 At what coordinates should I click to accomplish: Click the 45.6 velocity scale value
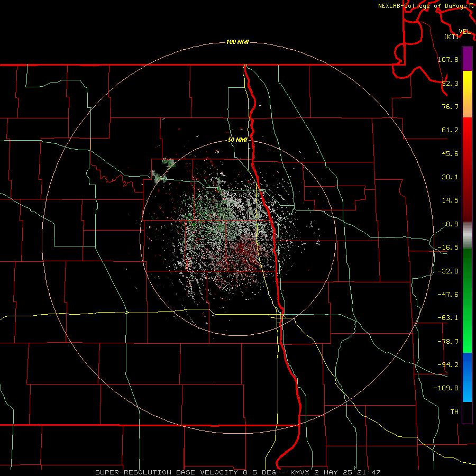tap(450, 153)
